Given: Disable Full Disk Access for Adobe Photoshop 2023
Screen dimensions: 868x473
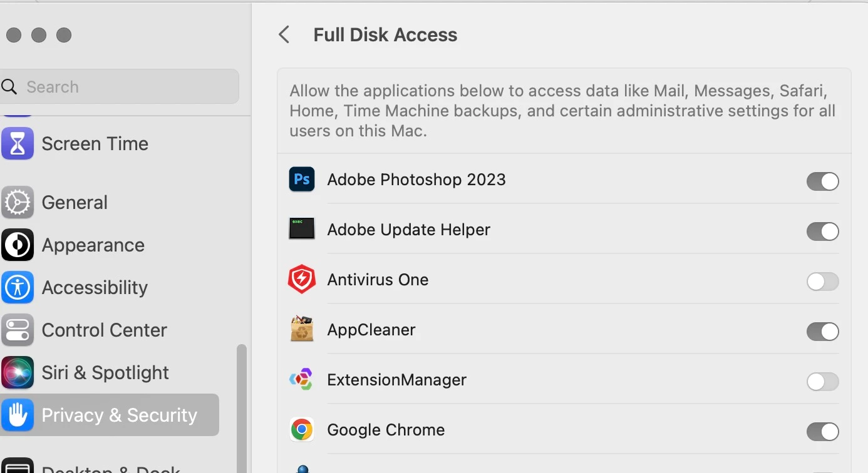Looking at the screenshot, I should click(x=822, y=181).
